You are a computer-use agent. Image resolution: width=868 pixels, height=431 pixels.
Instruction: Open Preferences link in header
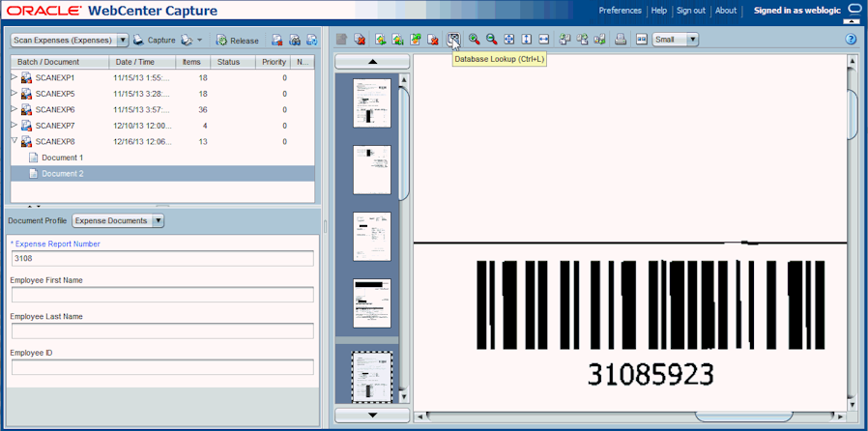[x=620, y=11]
